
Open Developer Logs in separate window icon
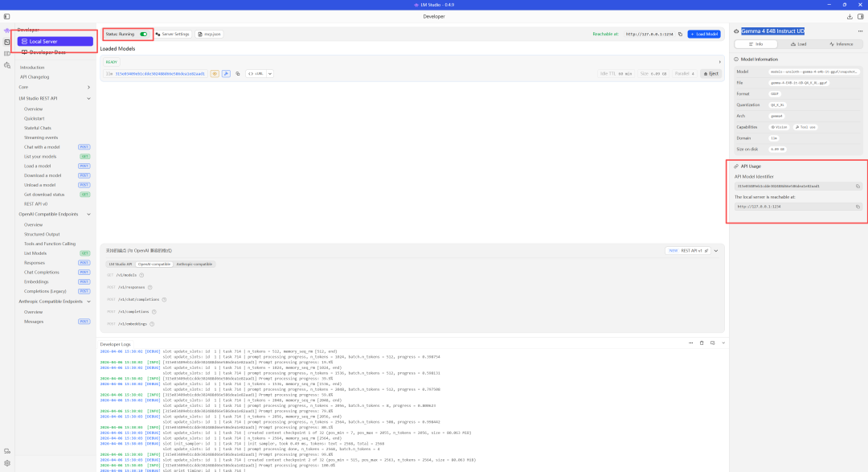[x=712, y=343]
